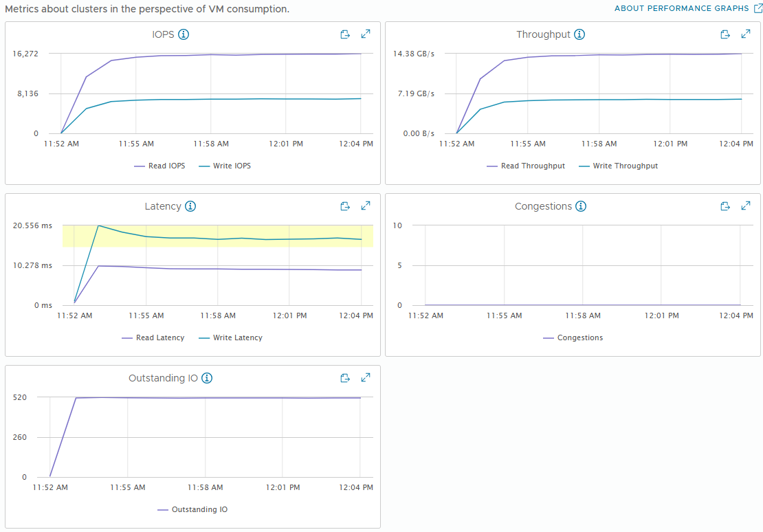Export the IOPS chart data
Viewport: 763px width, 532px height.
[345, 34]
